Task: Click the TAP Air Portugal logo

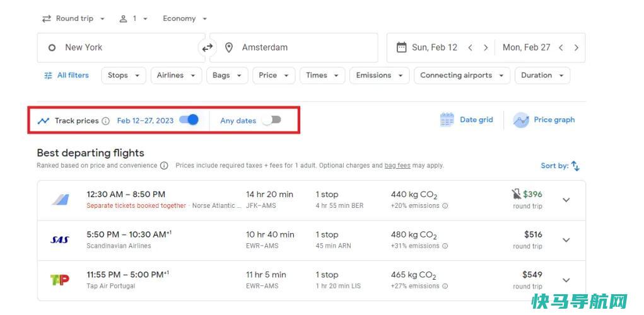Action: click(x=59, y=280)
